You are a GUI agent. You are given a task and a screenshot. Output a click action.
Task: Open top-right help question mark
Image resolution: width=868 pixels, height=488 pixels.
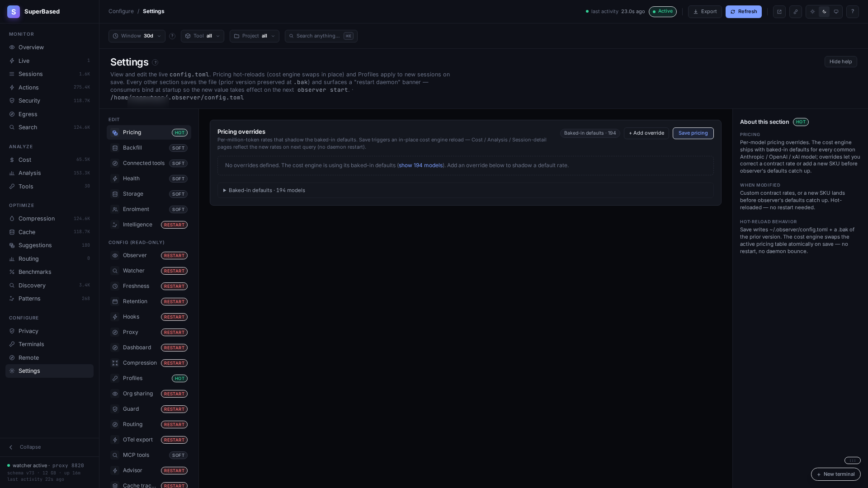(x=853, y=12)
